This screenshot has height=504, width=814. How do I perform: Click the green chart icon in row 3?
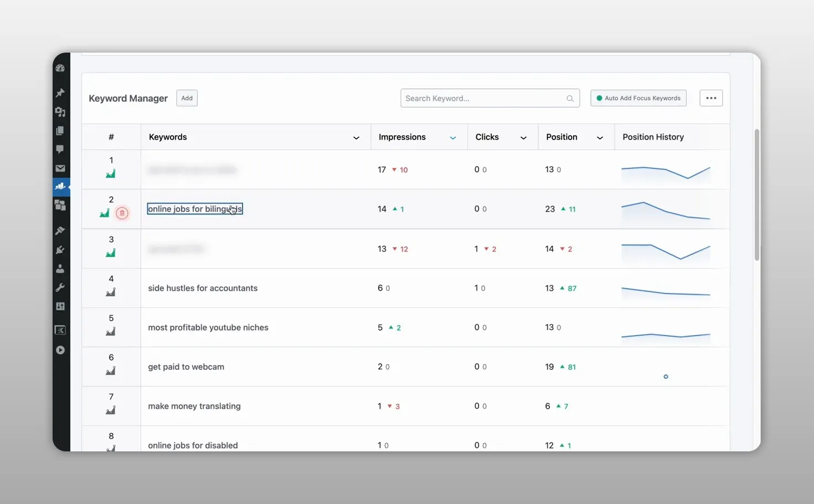111,253
